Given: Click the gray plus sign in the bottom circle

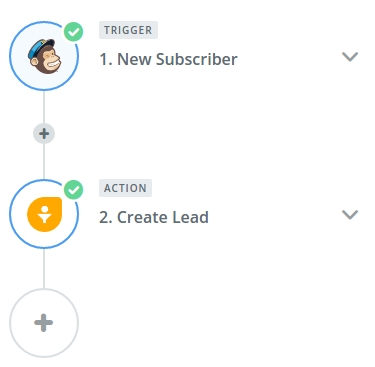Looking at the screenshot, I should tap(44, 323).
